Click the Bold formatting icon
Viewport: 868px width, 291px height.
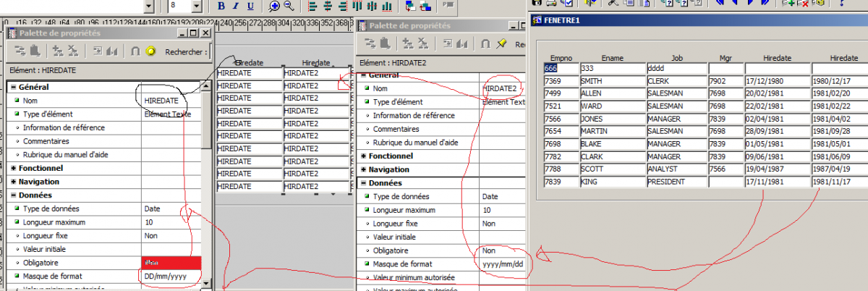click(222, 7)
